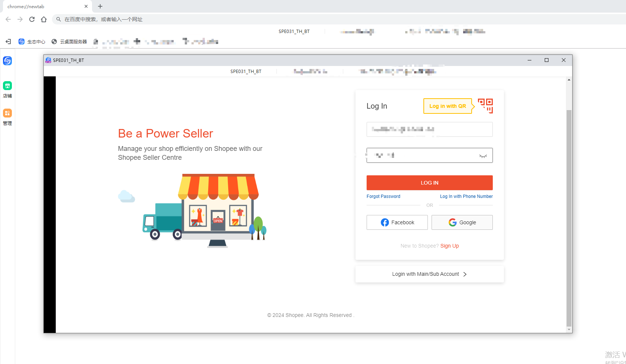Sign in with the Facebook button
The height and width of the screenshot is (364, 626).
click(x=397, y=222)
